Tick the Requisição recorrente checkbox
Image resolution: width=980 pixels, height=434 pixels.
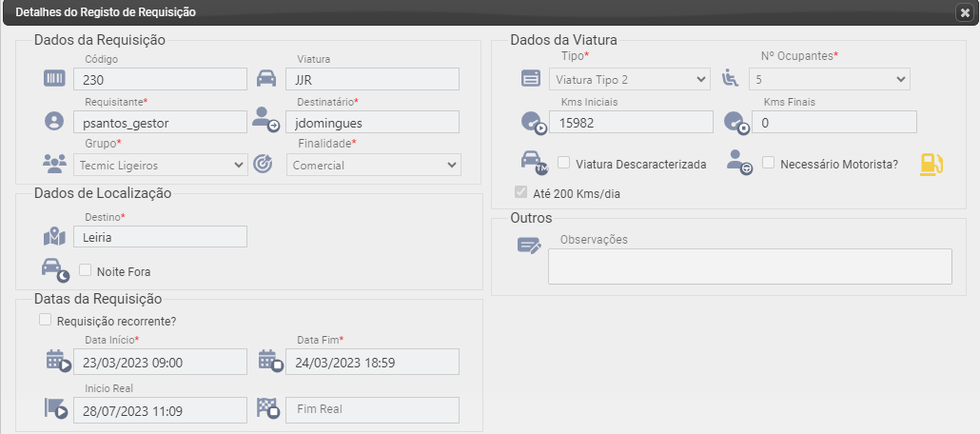[x=45, y=320]
